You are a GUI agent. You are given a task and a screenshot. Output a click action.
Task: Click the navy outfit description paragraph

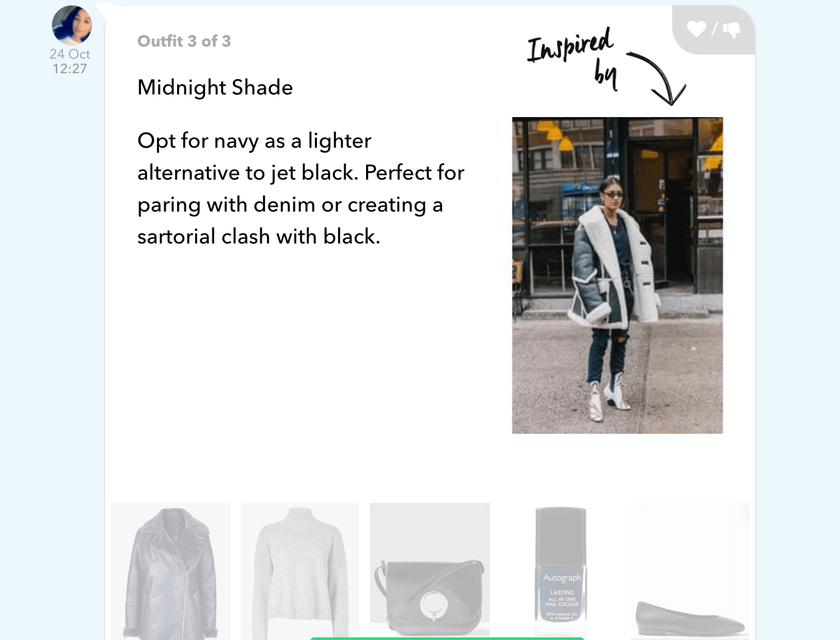[300, 188]
